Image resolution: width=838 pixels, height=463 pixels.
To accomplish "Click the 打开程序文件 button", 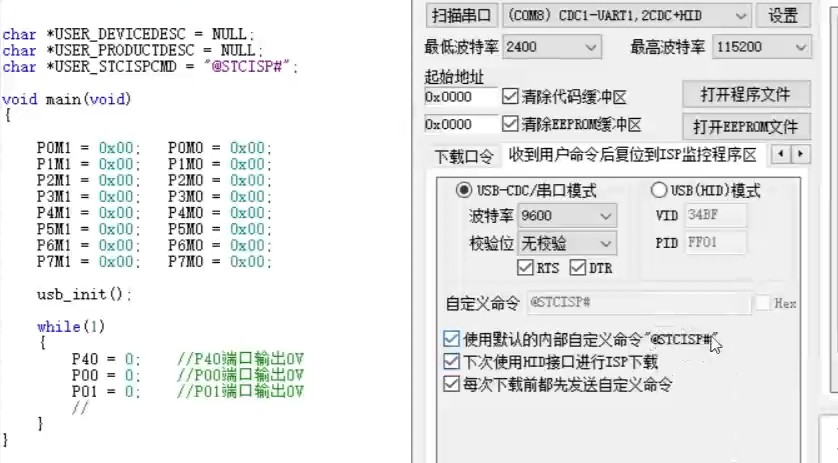I will point(746,95).
